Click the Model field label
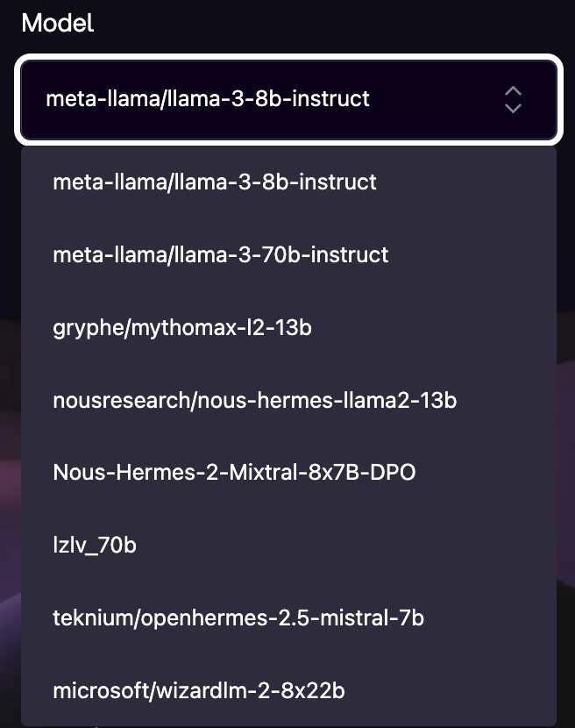 coord(58,23)
